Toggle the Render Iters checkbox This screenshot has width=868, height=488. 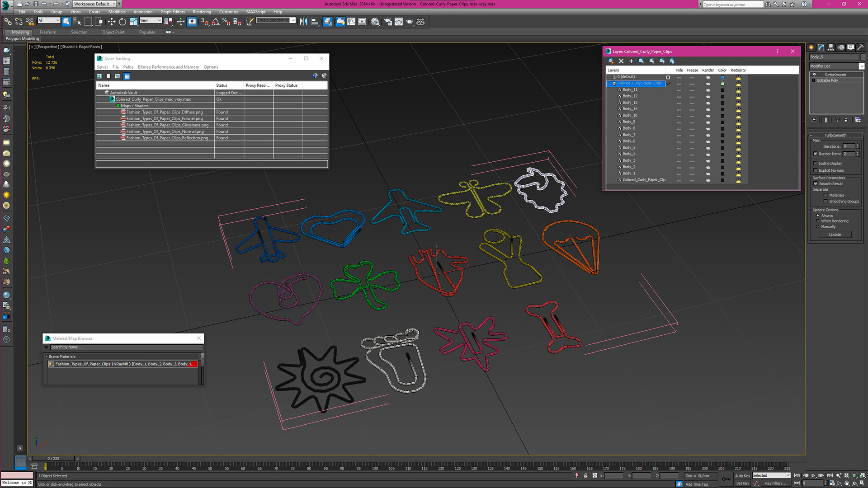click(x=815, y=154)
